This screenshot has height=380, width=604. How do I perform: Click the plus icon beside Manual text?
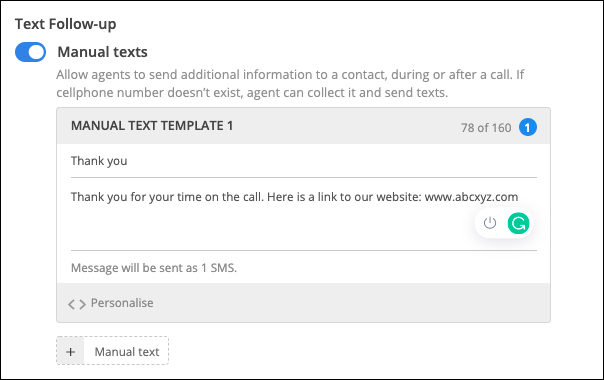pos(70,351)
